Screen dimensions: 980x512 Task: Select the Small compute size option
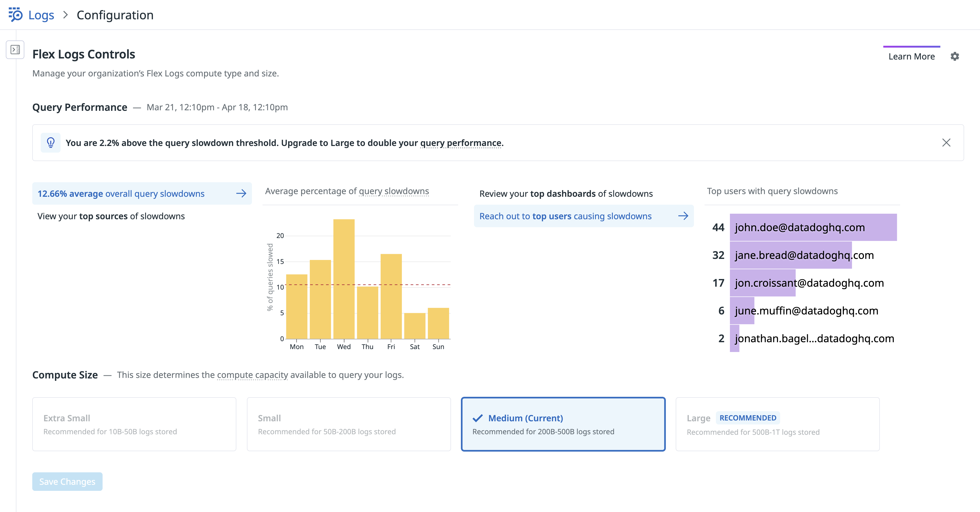tap(348, 424)
